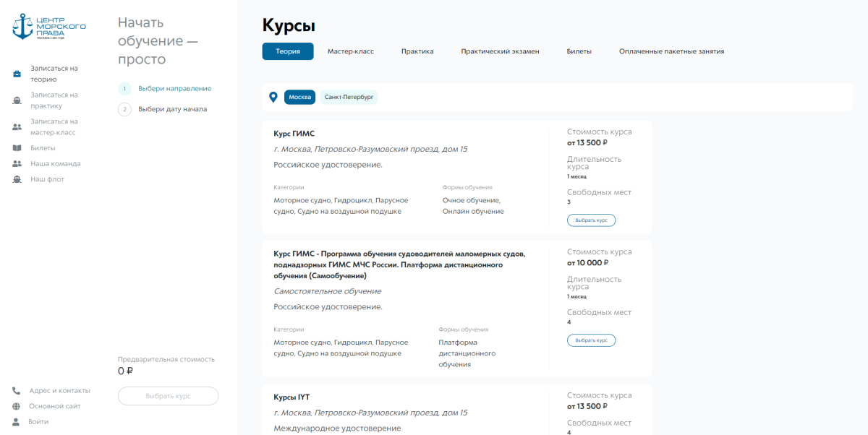The height and width of the screenshot is (435, 868).
Task: Click Начать обучение — просто heading
Action: point(158,41)
